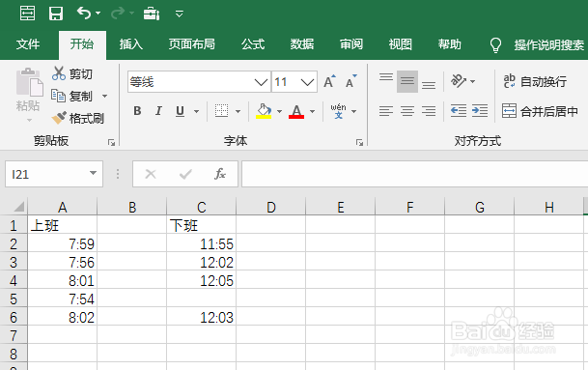Click the 操作说明搜索 lightbulb search box

click(x=538, y=45)
